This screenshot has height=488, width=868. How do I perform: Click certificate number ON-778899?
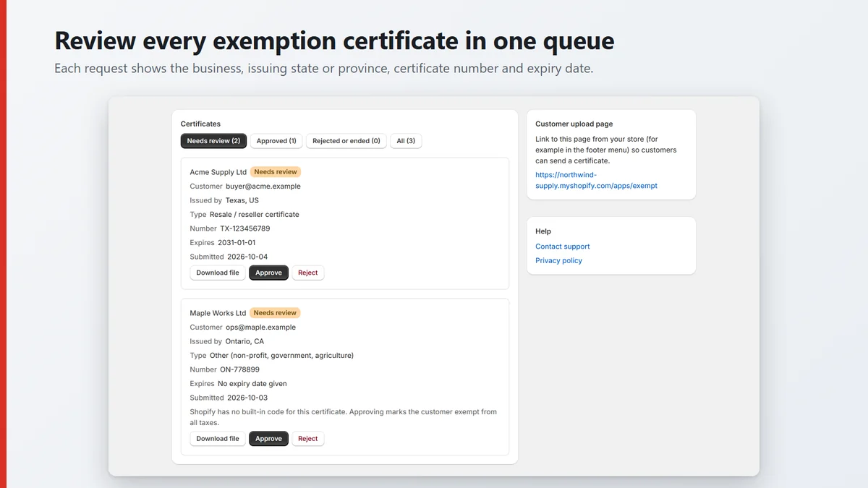[240, 369]
